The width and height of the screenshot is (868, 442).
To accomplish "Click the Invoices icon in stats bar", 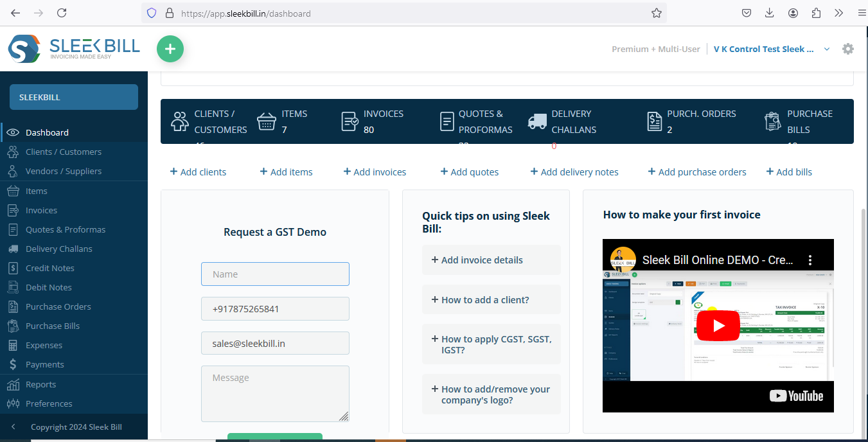I will pyautogui.click(x=350, y=121).
